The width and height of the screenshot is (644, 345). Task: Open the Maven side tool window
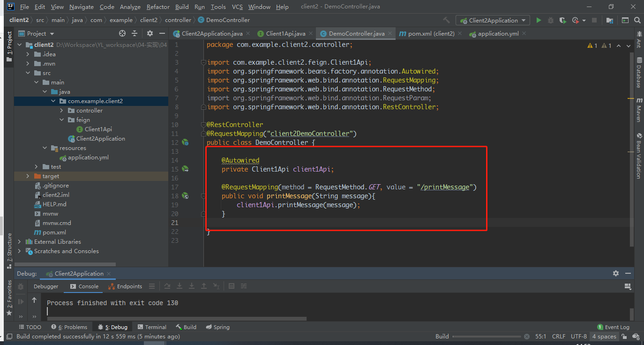[639, 110]
